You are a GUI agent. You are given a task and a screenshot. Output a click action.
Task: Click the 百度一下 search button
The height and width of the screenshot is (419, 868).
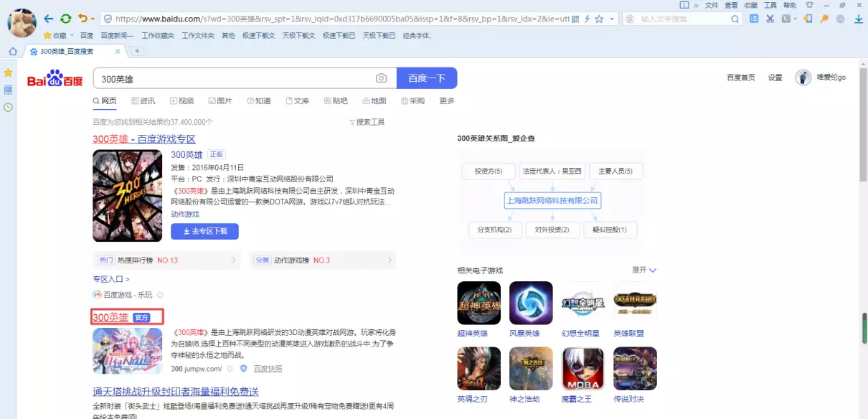click(x=427, y=78)
